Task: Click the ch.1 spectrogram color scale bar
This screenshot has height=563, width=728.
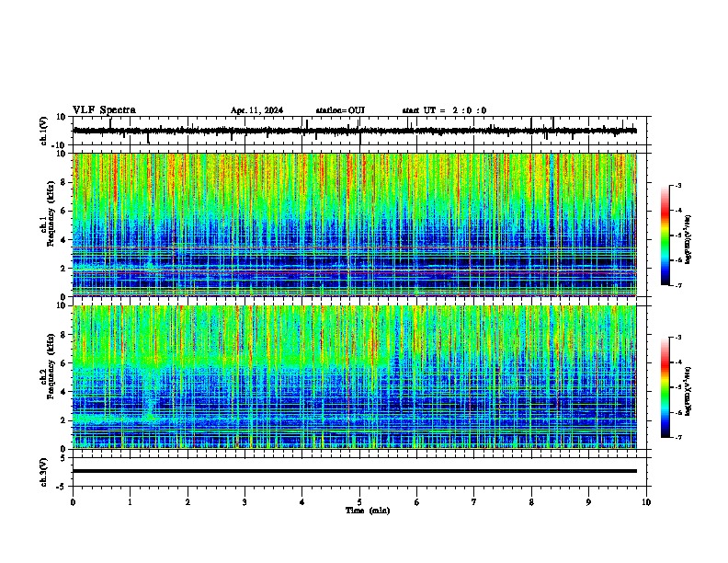Action: pos(665,236)
